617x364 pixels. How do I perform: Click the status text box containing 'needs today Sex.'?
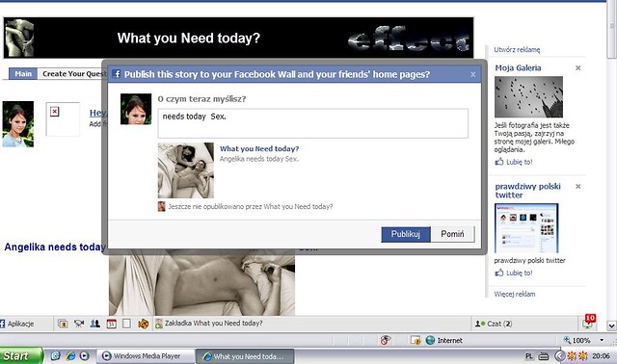pos(312,123)
